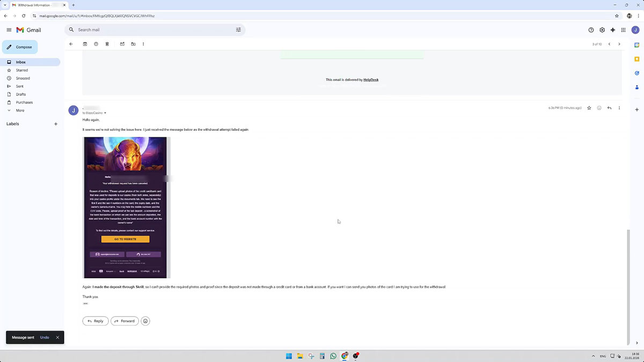Go to the Drafts folder

point(21,94)
